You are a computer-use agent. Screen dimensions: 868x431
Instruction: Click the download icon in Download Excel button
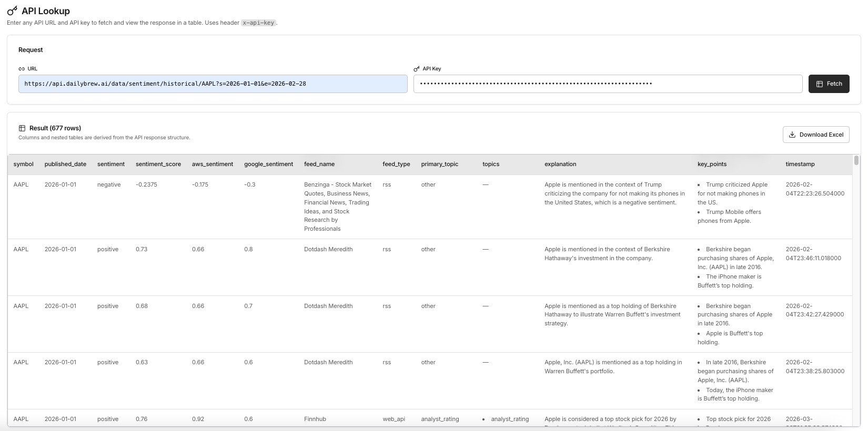(792, 135)
